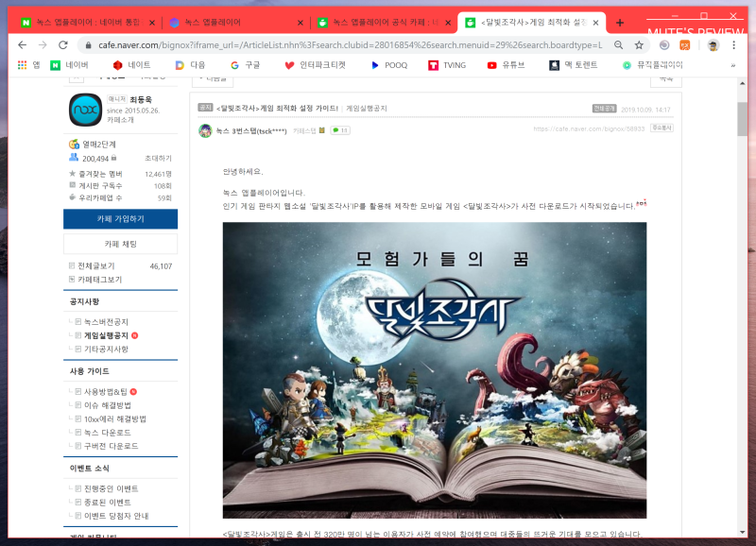The image size is (756, 546).
Task: Click the page vertical scrollbar thumb
Action: click(x=742, y=119)
